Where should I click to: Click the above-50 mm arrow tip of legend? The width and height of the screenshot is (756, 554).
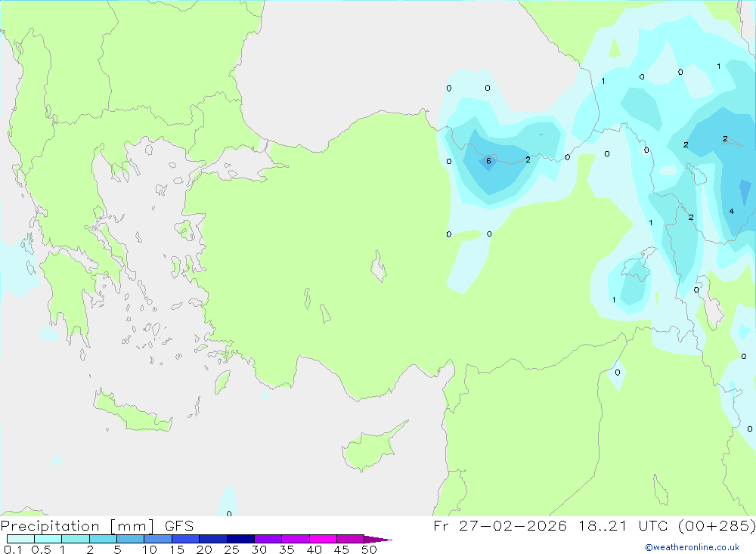coord(378,539)
